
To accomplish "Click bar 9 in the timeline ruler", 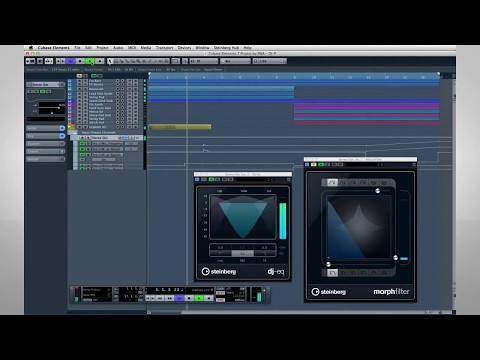I will tap(294, 77).
